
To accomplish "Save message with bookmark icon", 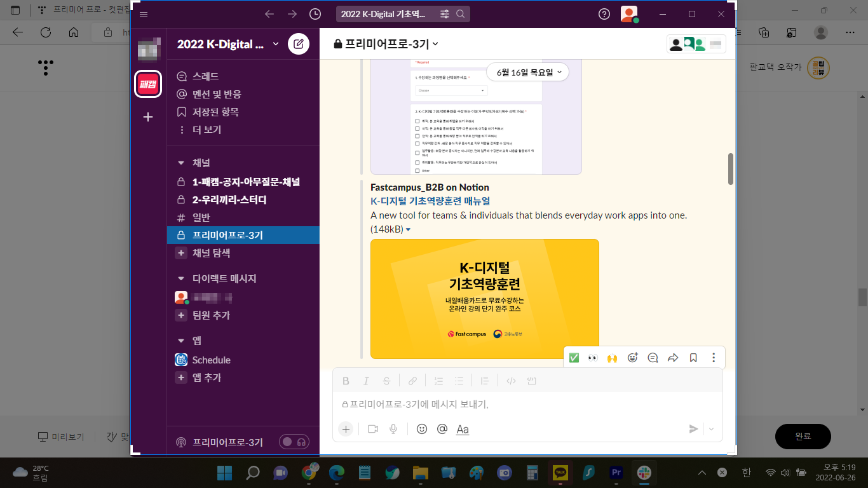I will (x=693, y=358).
